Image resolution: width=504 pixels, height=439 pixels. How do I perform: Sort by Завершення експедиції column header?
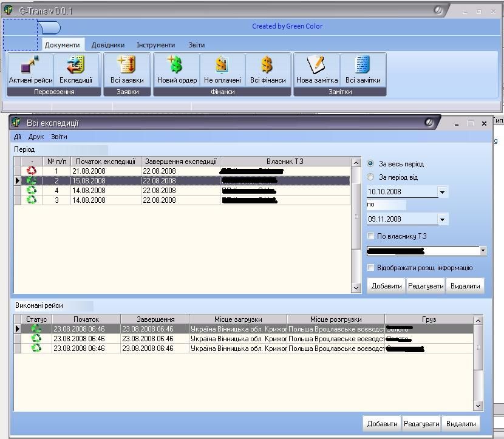pyautogui.click(x=180, y=162)
